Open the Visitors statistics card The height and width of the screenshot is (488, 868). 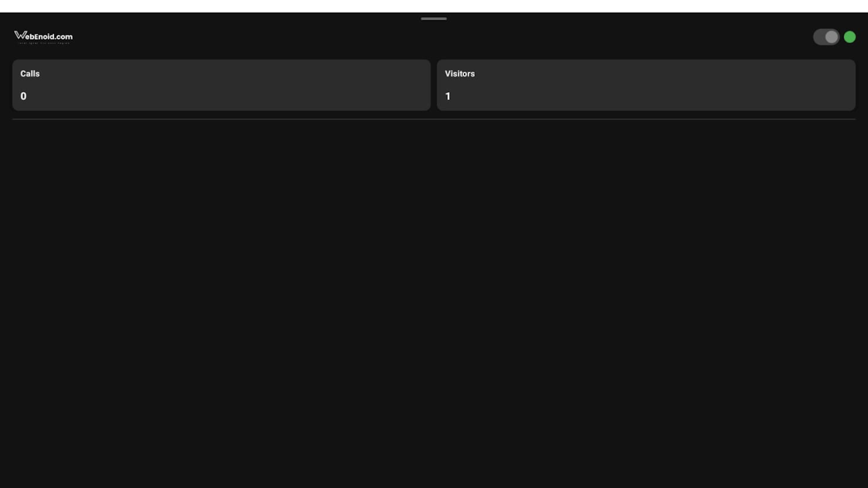646,85
